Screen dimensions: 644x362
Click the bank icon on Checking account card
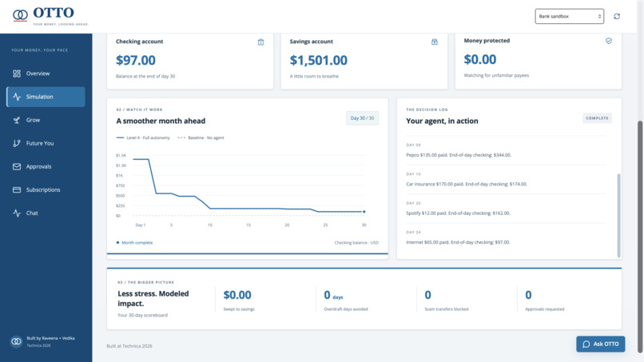[x=260, y=42]
